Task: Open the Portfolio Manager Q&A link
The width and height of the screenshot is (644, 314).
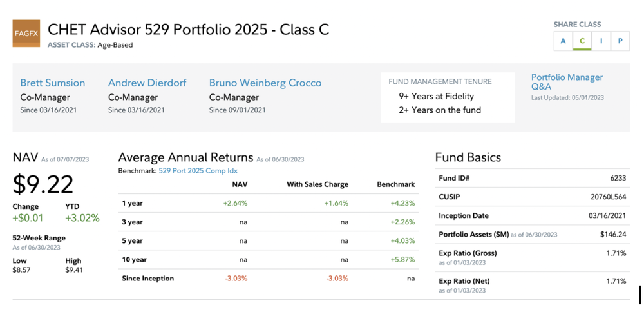Action: 567,81
